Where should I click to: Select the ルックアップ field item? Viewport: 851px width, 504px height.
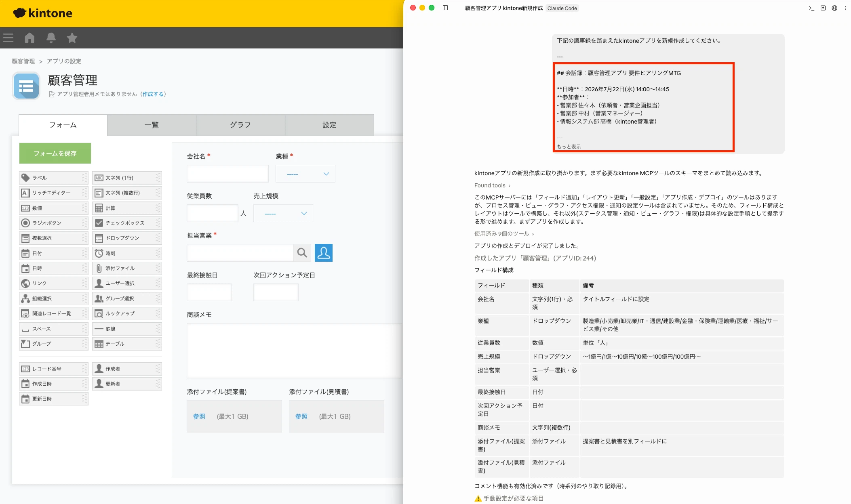click(x=127, y=313)
